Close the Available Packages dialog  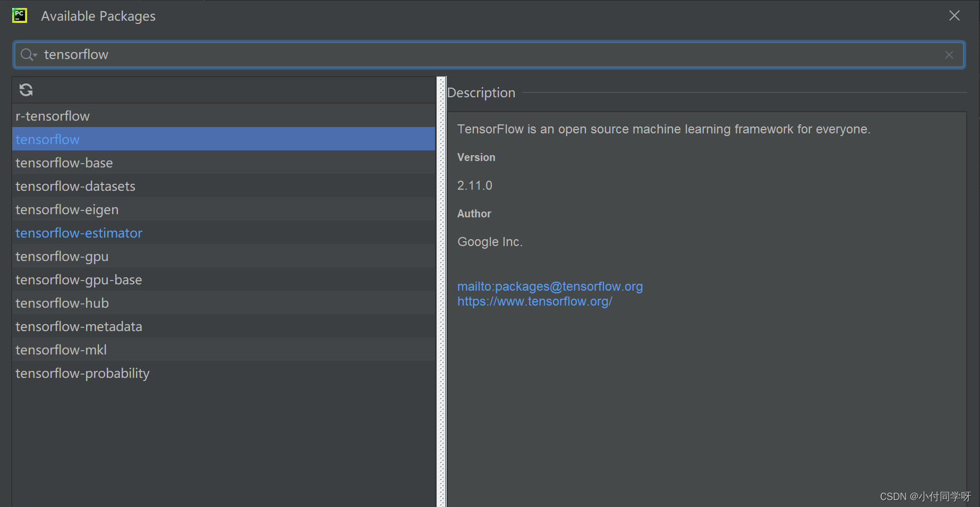[954, 16]
